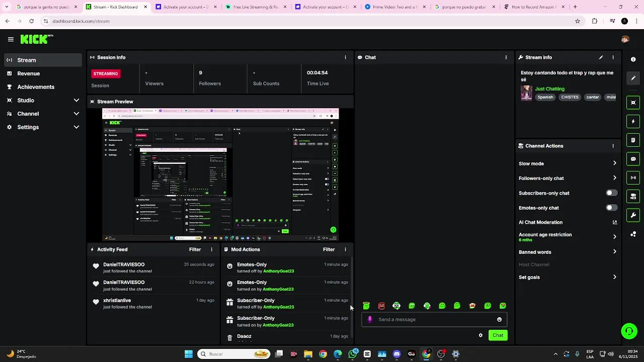
Task: Switch to How to Record Amazon tab
Action: click(x=534, y=7)
